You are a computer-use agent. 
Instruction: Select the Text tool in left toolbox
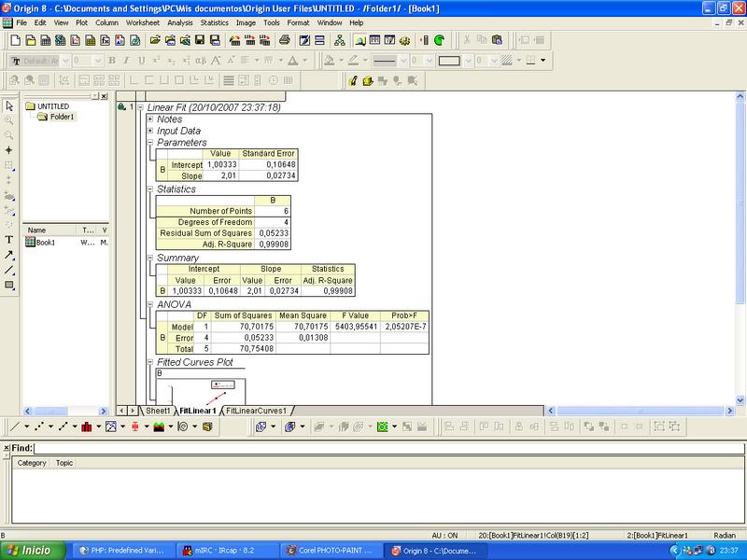[x=9, y=239]
